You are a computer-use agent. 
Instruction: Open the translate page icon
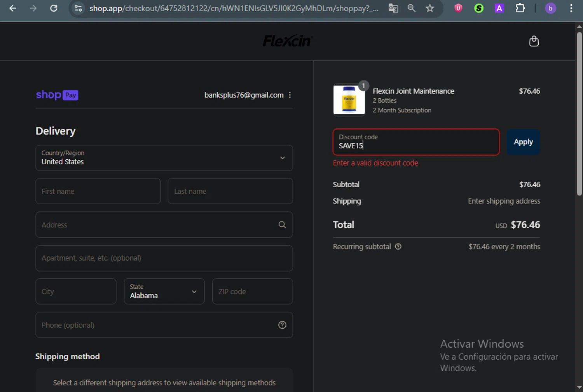[x=393, y=8]
